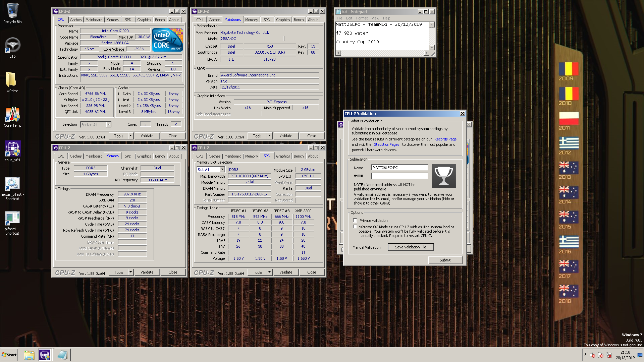Open the Socket #1 selection dropdown
Viewport: 644px width, 362px height.
[x=108, y=125]
